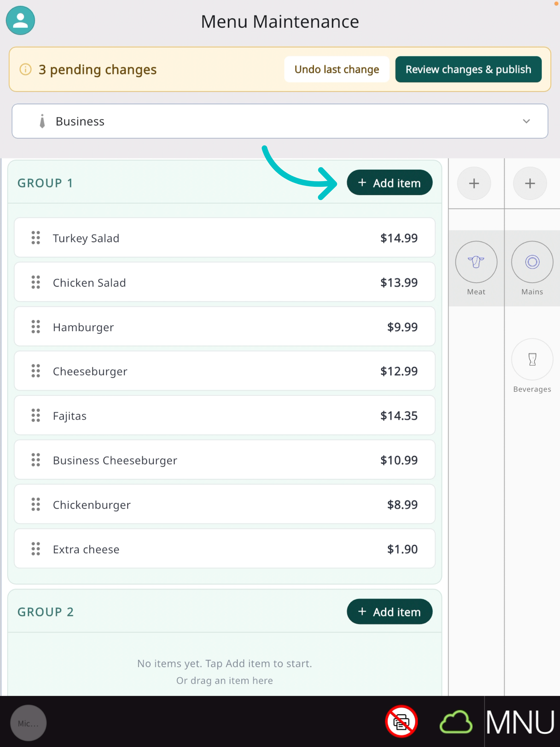Screen dimensions: 560x747
Task: Open the Turkey Salad item
Action: (x=225, y=238)
